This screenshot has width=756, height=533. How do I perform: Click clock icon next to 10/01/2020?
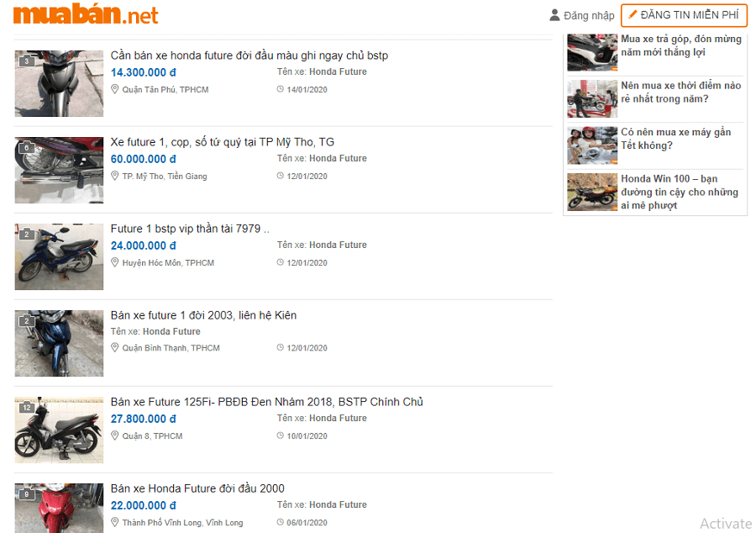(x=280, y=435)
